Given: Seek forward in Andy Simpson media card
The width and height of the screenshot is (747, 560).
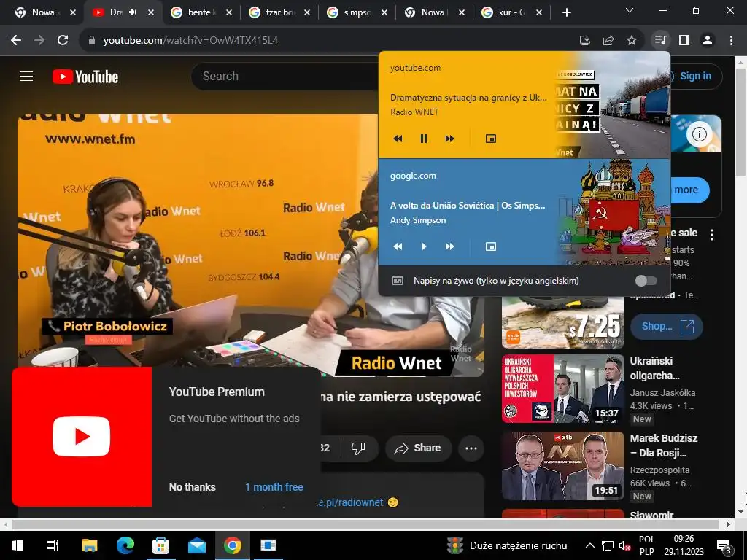Looking at the screenshot, I should click(x=449, y=246).
